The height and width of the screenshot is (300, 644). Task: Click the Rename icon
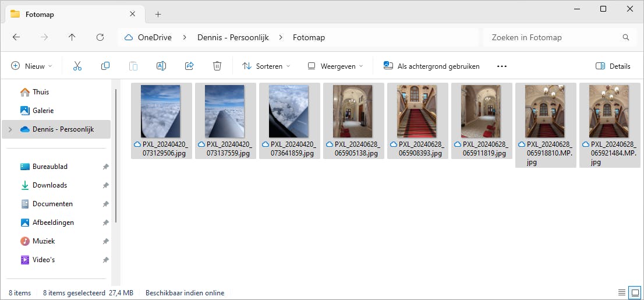[161, 66]
